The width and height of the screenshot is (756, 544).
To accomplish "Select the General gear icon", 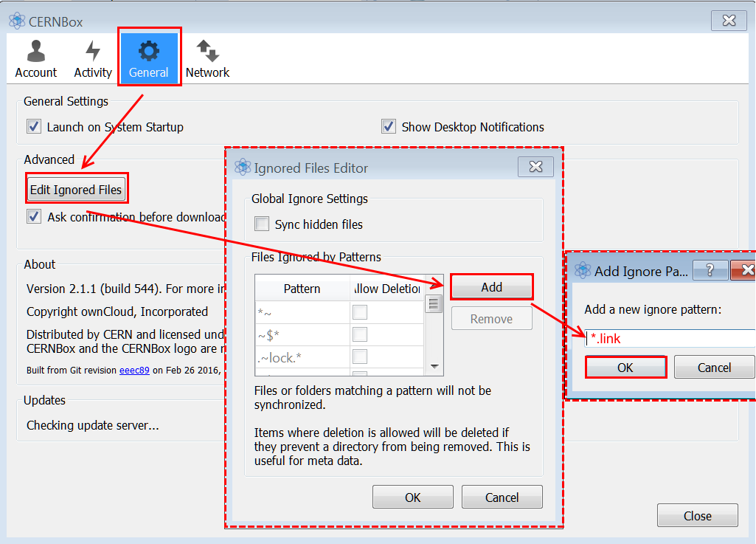I will coord(149,52).
